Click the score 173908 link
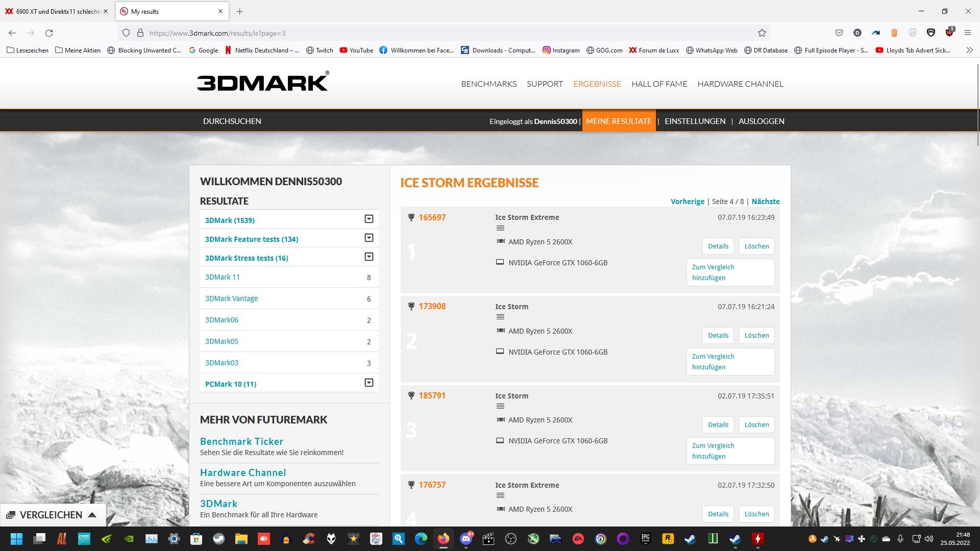980x551 pixels. tap(432, 306)
